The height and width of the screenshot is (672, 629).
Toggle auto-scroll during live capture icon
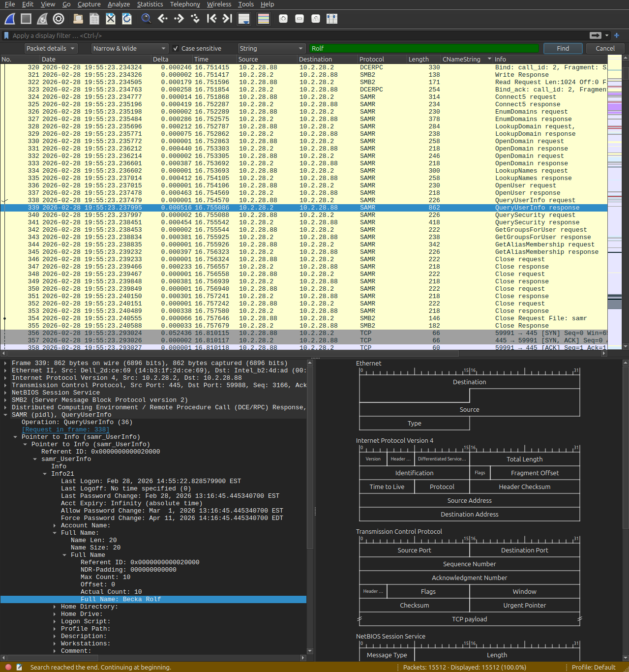tap(243, 19)
